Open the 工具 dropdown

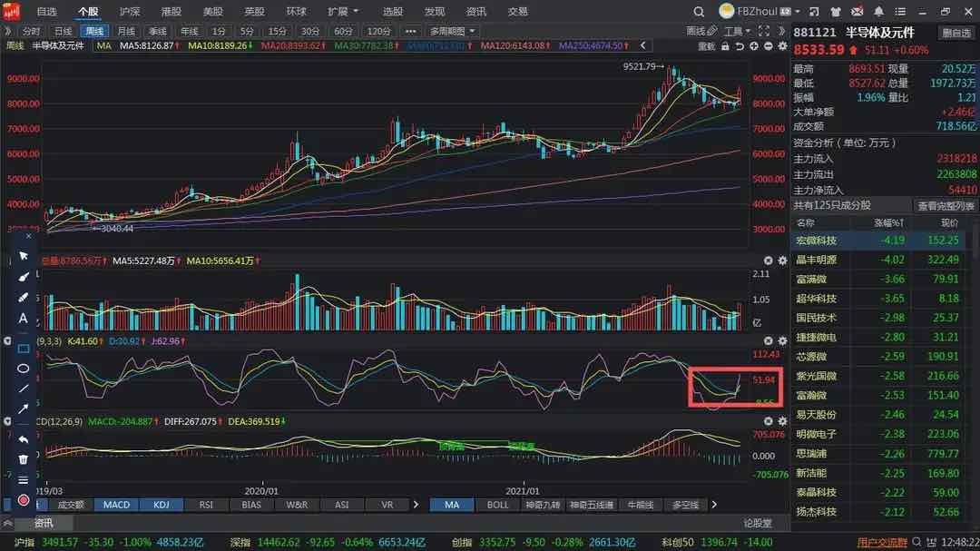[737, 31]
